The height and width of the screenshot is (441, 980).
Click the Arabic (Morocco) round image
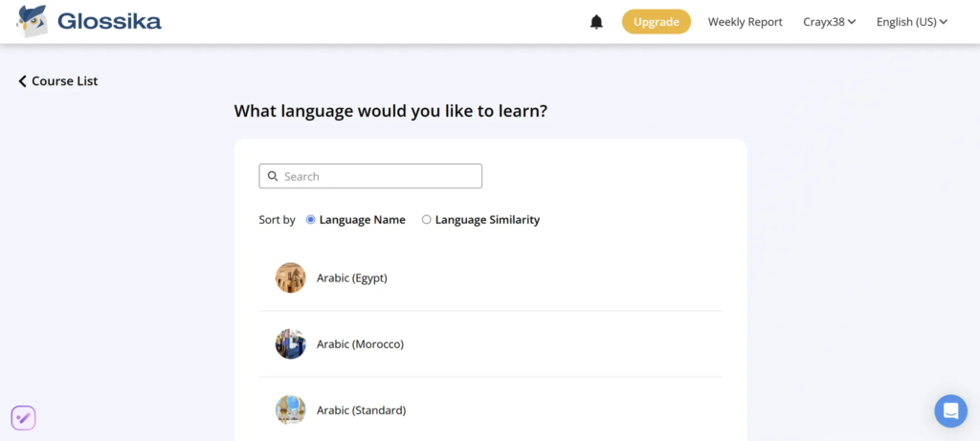291,344
